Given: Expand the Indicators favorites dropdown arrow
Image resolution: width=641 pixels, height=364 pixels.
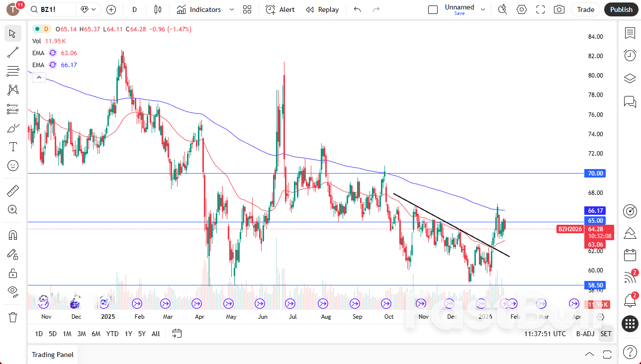Looking at the screenshot, I should [231, 9].
